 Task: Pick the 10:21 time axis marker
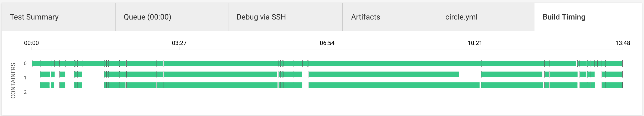coord(475,43)
